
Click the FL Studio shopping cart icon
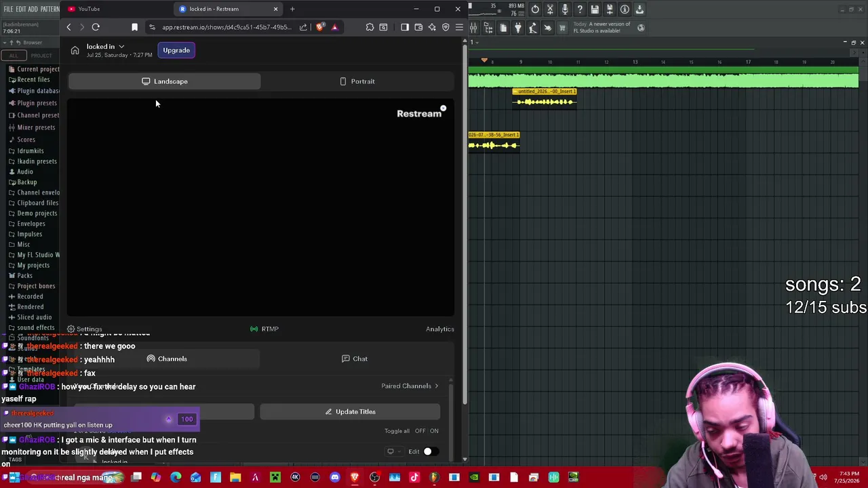[562, 28]
